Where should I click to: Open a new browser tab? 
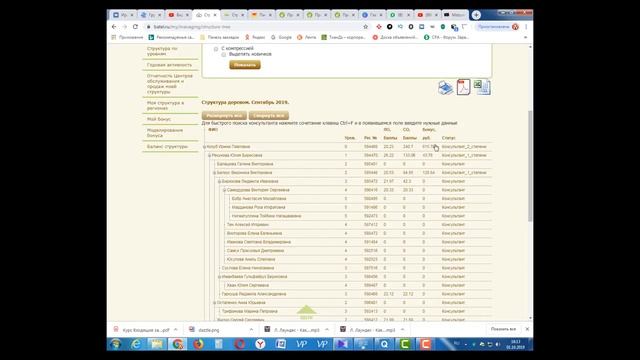tap(476, 15)
